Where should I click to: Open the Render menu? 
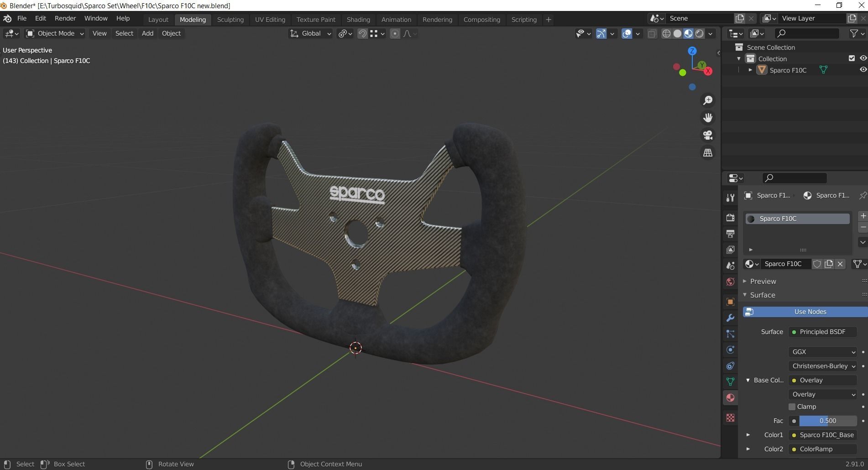(65, 18)
